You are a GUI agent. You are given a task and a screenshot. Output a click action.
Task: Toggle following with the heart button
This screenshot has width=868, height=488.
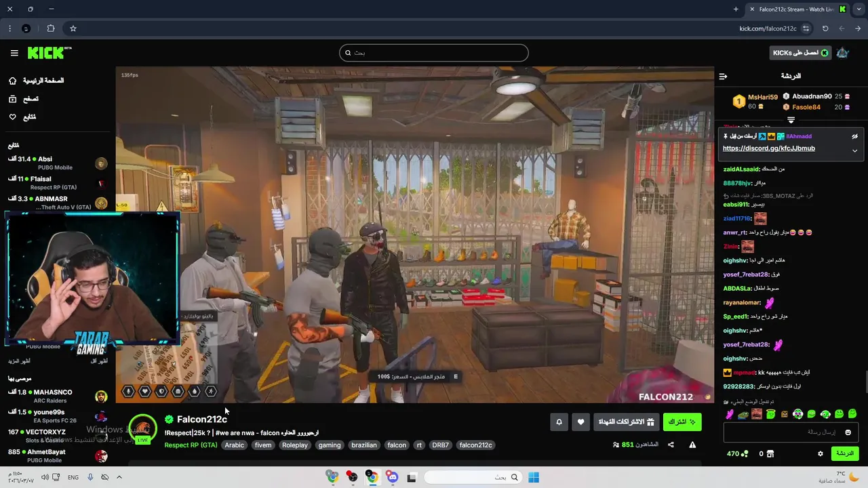[580, 422]
